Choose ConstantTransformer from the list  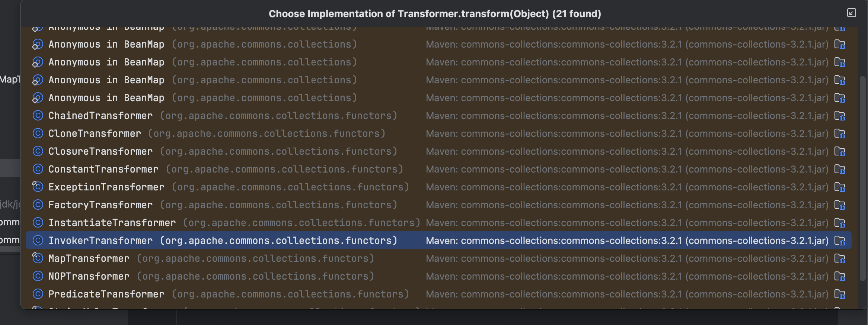click(103, 170)
